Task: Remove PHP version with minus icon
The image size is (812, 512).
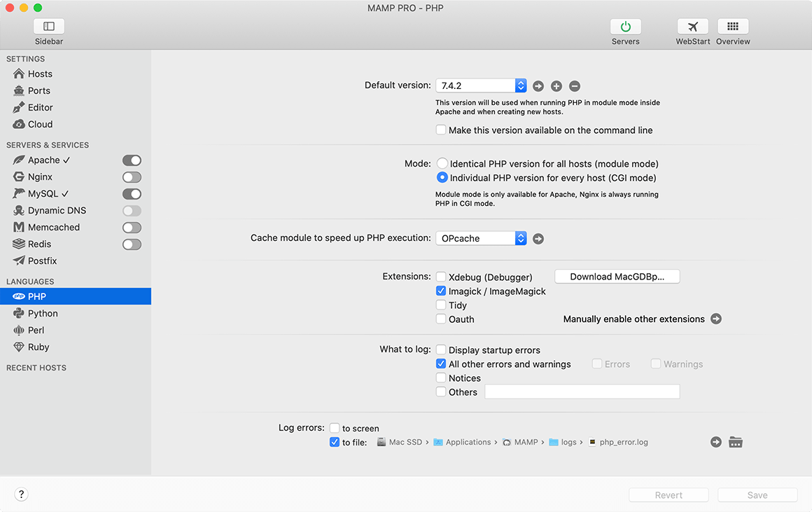Action: tap(574, 86)
